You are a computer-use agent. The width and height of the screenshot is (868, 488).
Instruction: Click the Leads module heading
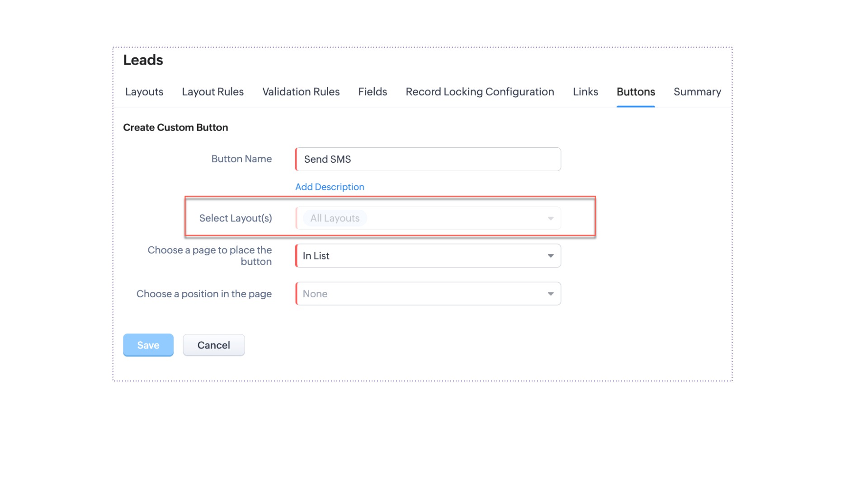point(143,60)
